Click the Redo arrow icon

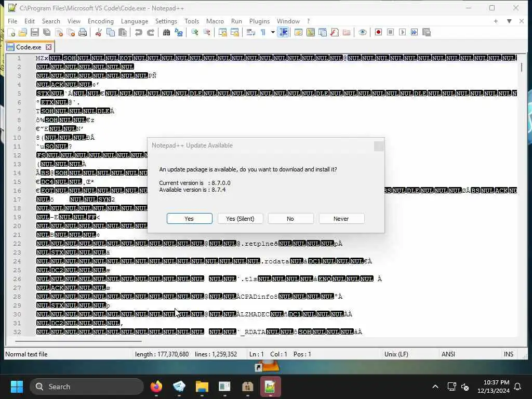point(150,33)
